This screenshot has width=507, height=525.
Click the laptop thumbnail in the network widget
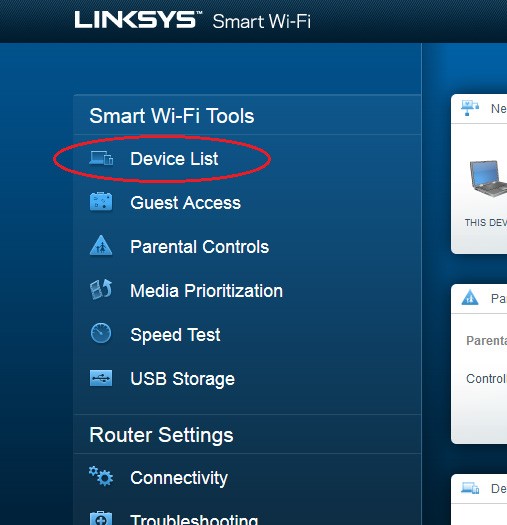488,178
